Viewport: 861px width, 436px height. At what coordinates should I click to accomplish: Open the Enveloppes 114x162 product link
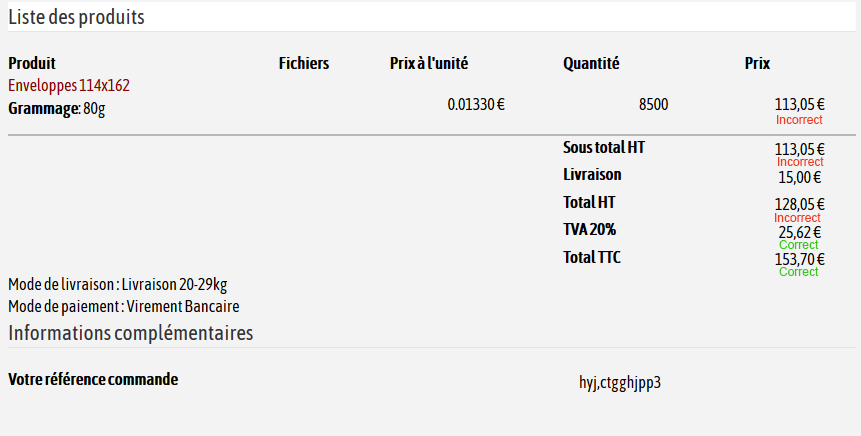69,86
